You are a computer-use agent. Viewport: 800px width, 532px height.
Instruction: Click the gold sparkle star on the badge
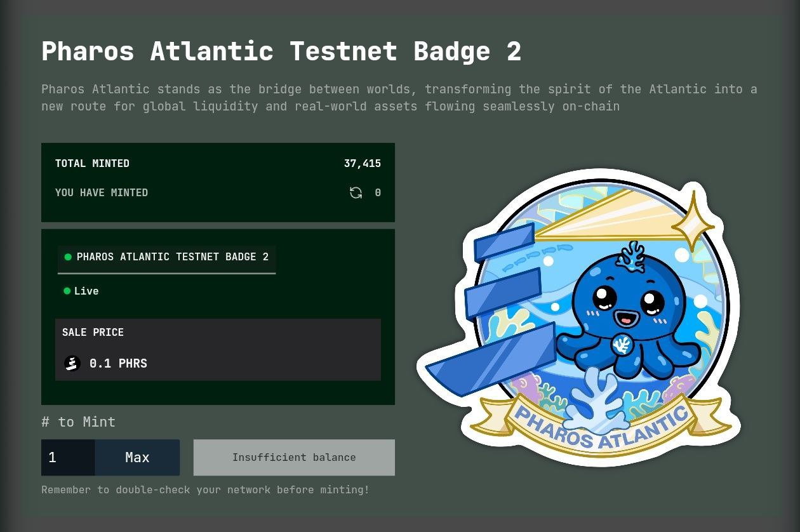point(692,220)
